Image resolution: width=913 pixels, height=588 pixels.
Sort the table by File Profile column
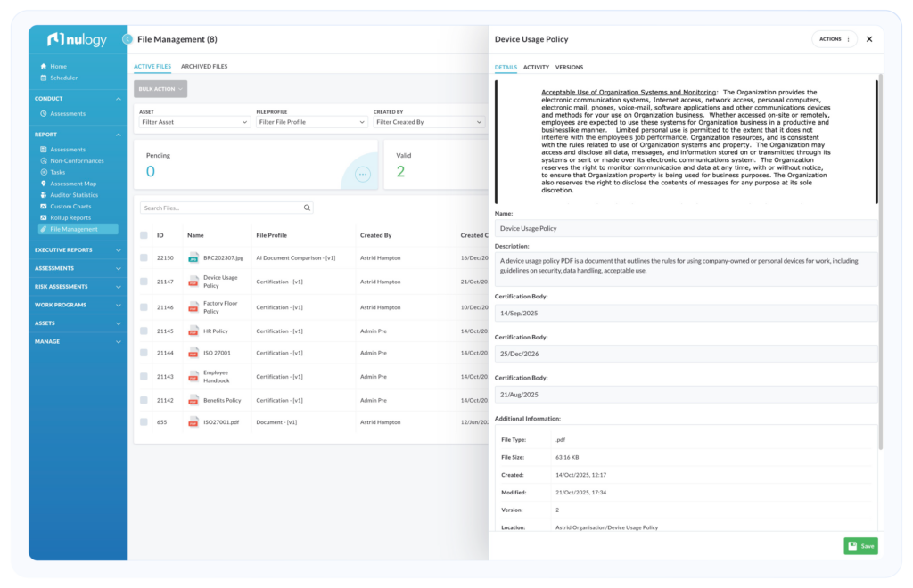click(x=271, y=235)
